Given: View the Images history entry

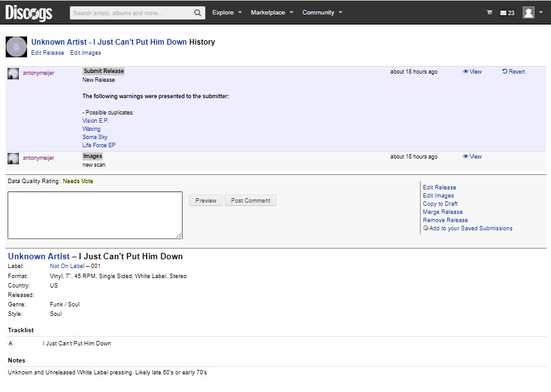Looking at the screenshot, I should coord(472,156).
